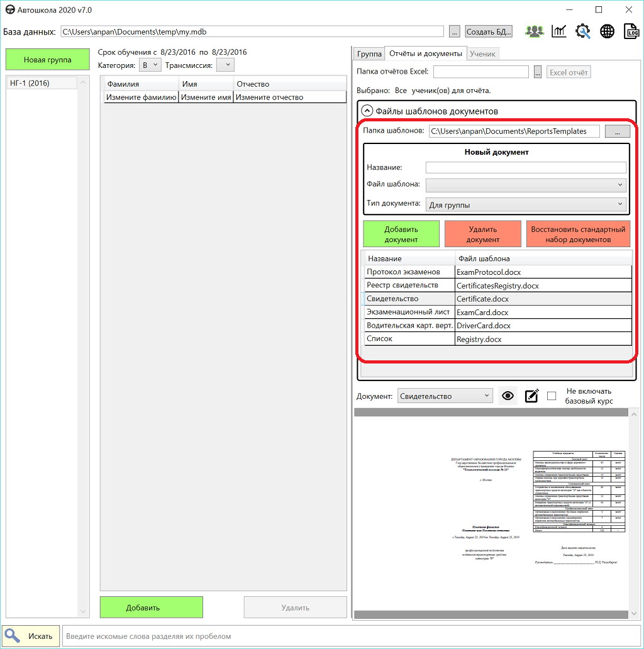The width and height of the screenshot is (644, 649).
Task: Open the statistics chart icon
Action: click(x=559, y=31)
